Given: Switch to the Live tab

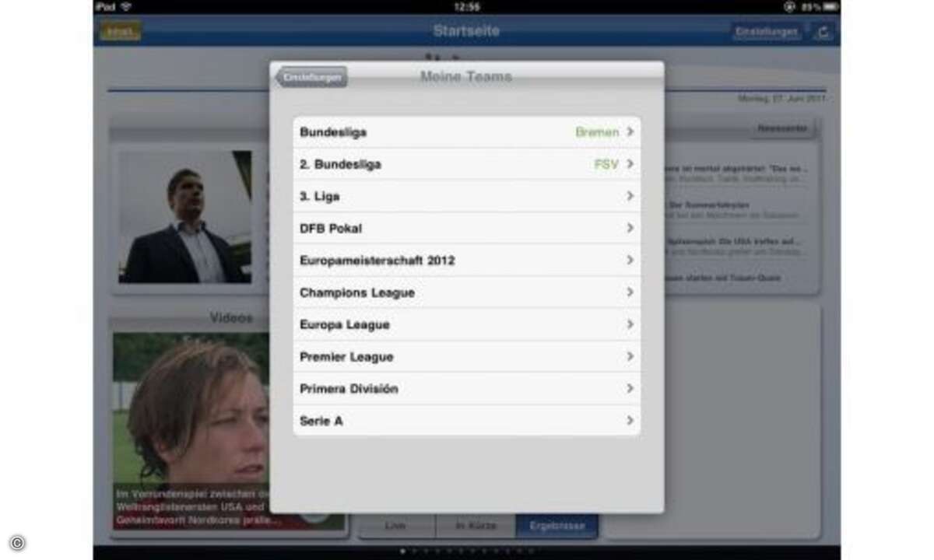Looking at the screenshot, I should [x=395, y=526].
